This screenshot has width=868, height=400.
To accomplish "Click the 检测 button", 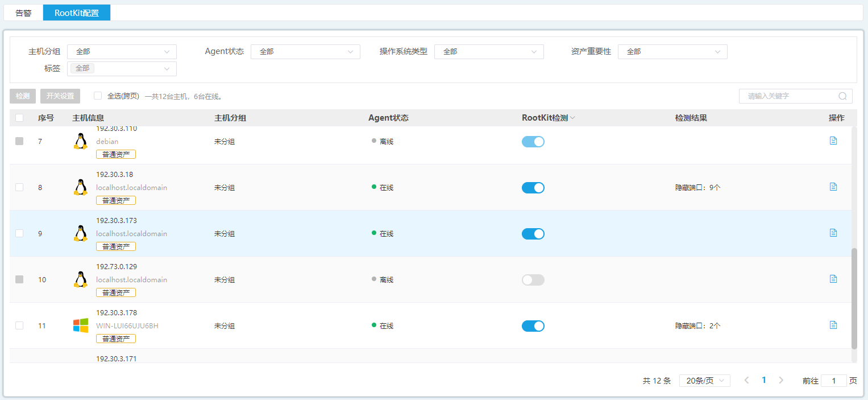I will [23, 96].
